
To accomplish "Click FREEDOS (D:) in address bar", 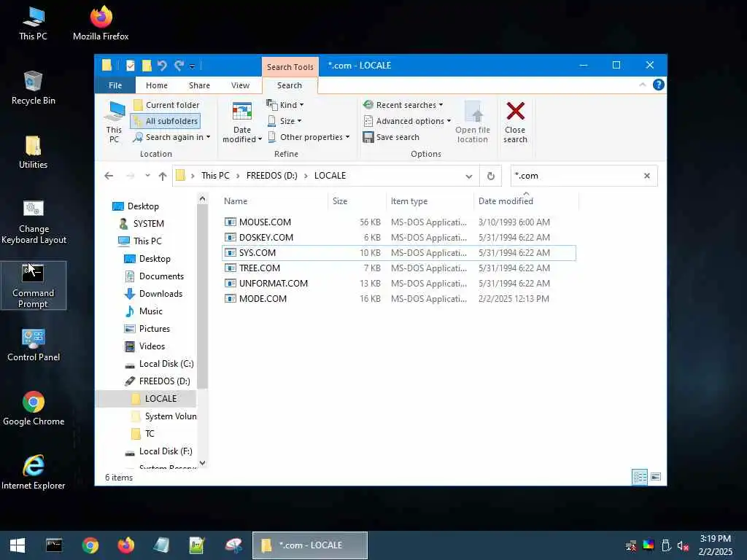I will click(x=271, y=176).
